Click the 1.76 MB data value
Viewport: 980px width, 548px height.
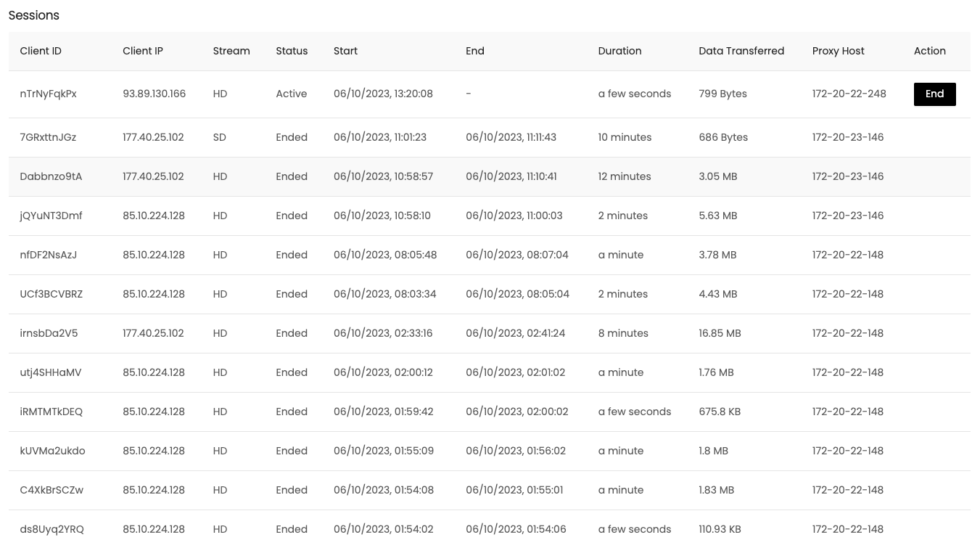[716, 372]
